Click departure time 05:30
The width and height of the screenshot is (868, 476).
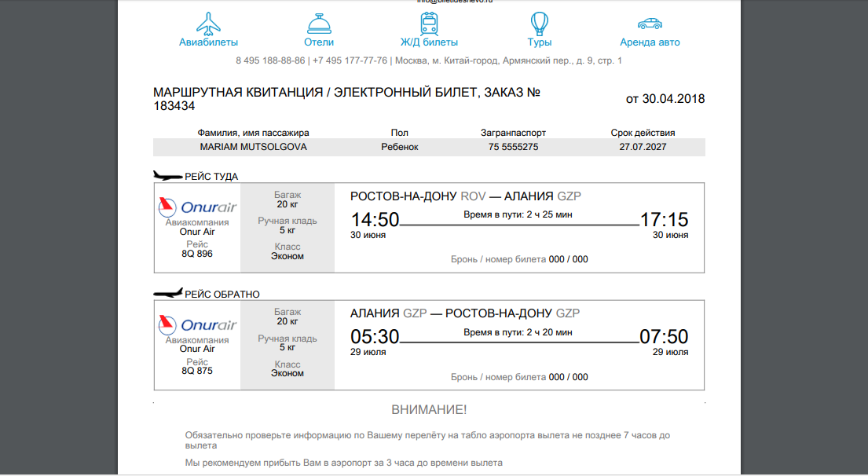pos(375,336)
